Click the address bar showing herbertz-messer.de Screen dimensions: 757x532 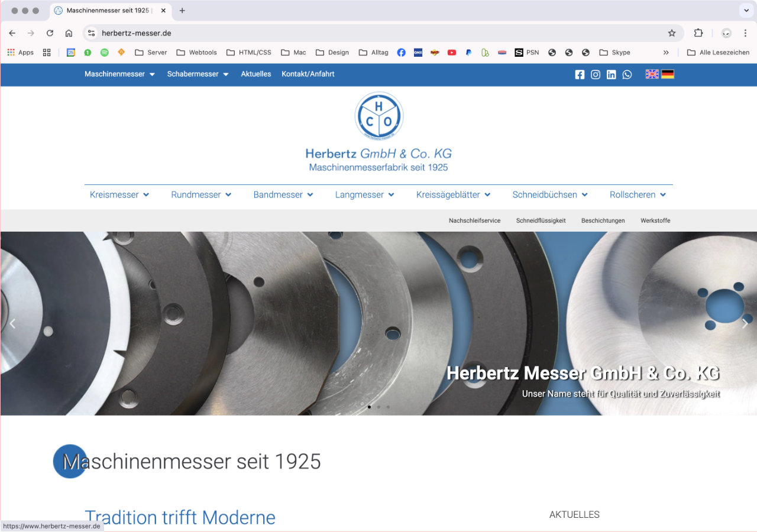[378, 33]
